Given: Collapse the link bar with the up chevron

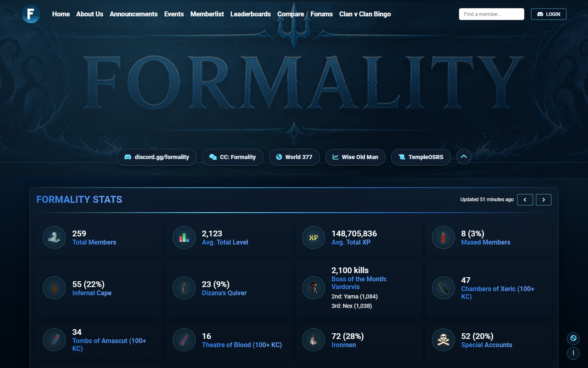Looking at the screenshot, I should 464,157.
